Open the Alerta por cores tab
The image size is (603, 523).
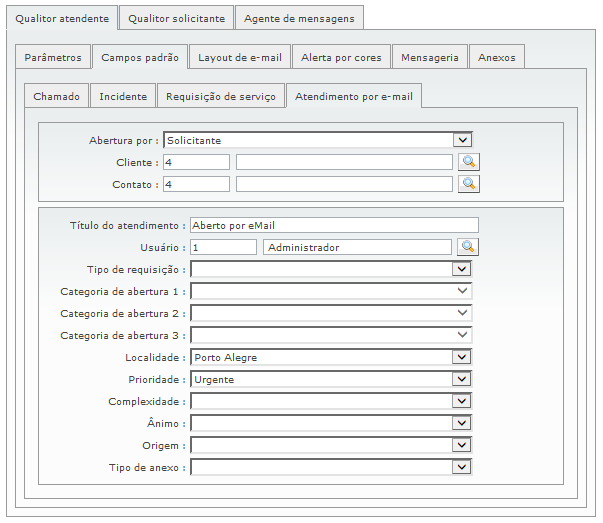(x=341, y=57)
